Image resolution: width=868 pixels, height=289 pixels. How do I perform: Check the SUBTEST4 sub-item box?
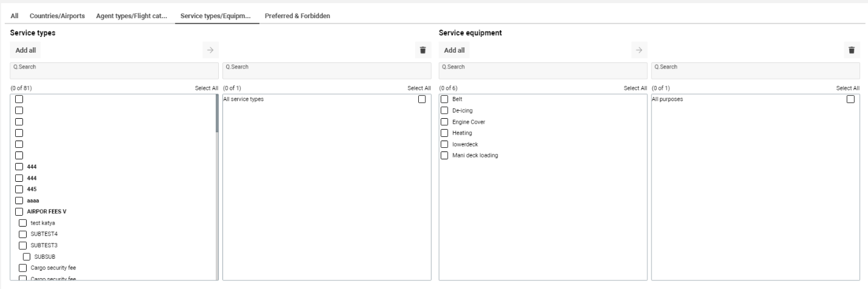[23, 234]
